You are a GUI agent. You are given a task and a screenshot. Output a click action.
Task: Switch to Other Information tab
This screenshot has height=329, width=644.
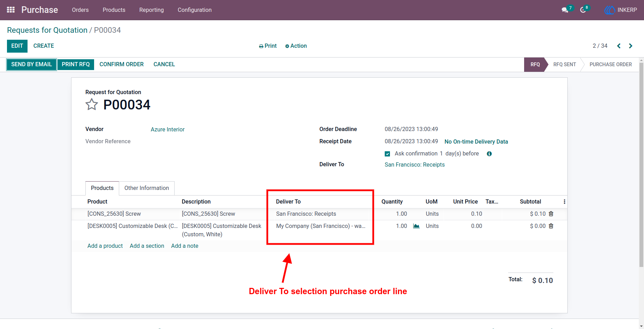[x=147, y=188]
